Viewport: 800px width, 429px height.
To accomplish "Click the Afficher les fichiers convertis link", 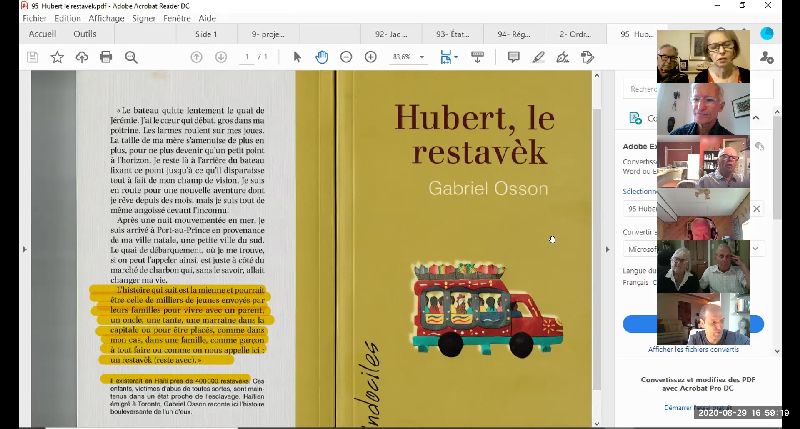I will pyautogui.click(x=693, y=349).
